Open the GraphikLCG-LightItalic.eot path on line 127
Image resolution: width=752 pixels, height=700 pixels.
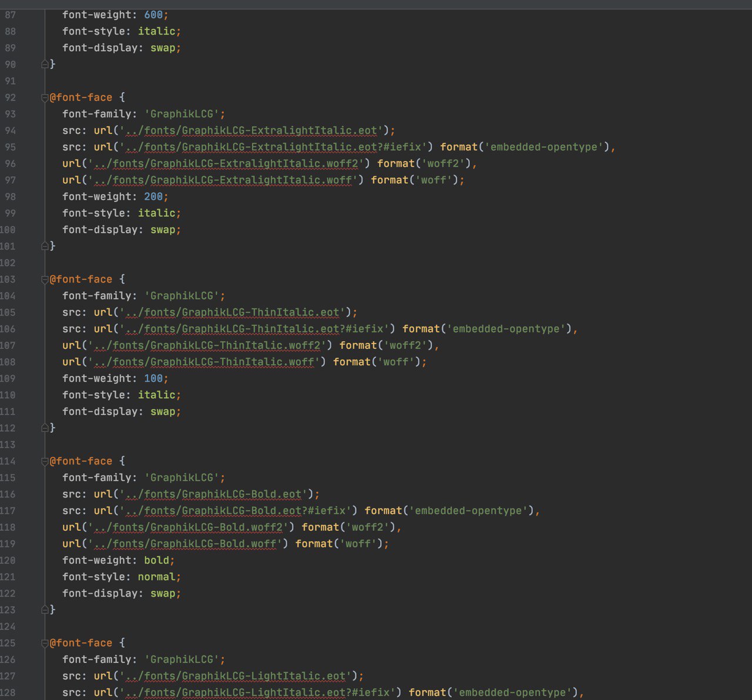(x=236, y=676)
